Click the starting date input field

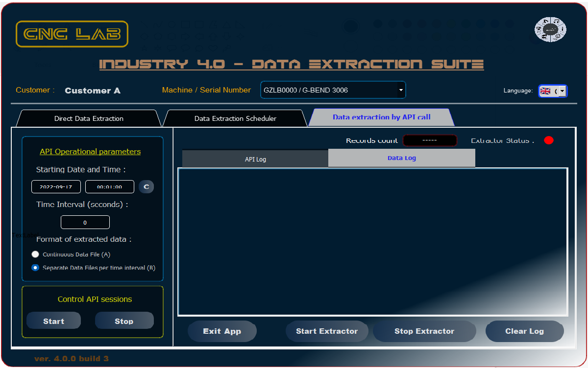tap(56, 187)
